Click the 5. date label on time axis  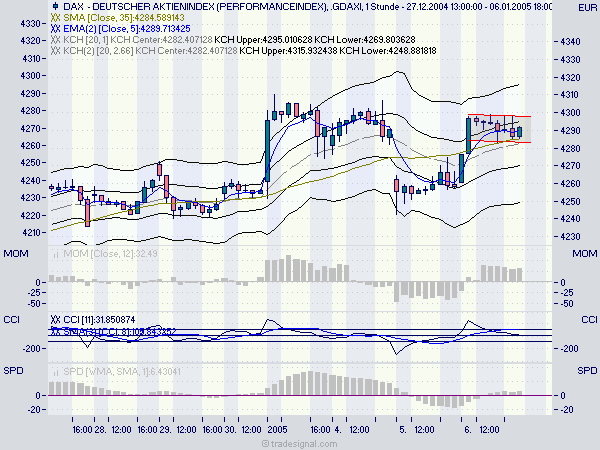[x=403, y=429]
